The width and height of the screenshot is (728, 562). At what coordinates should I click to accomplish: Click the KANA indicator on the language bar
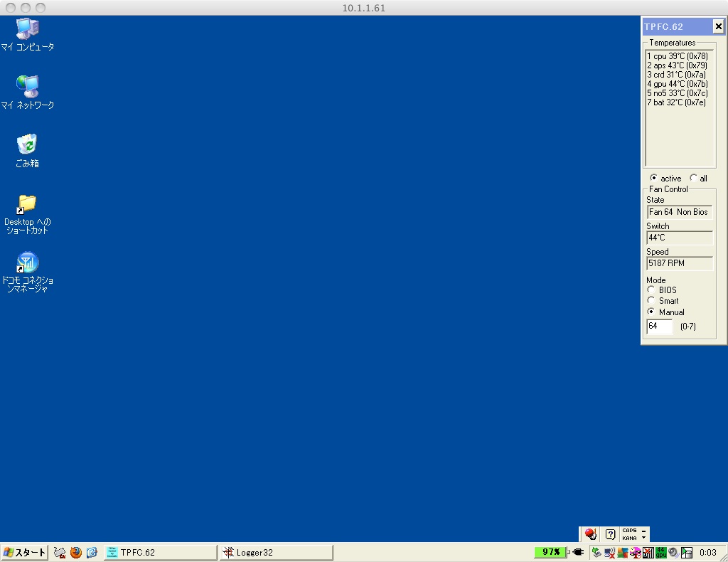630,538
